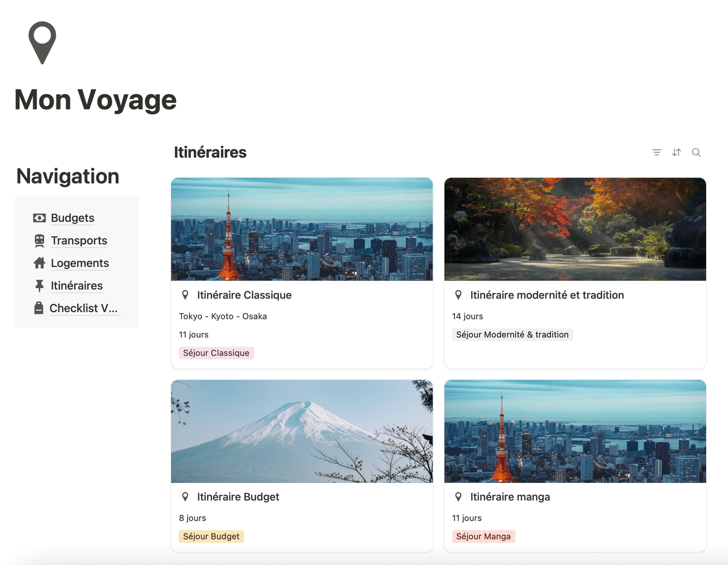Click the Séjour Modernité & tradition tag
The height and width of the screenshot is (565, 728).
click(512, 334)
